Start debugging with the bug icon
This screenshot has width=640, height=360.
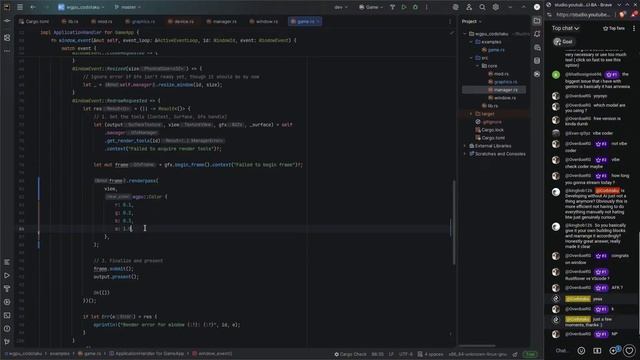[x=415, y=7]
